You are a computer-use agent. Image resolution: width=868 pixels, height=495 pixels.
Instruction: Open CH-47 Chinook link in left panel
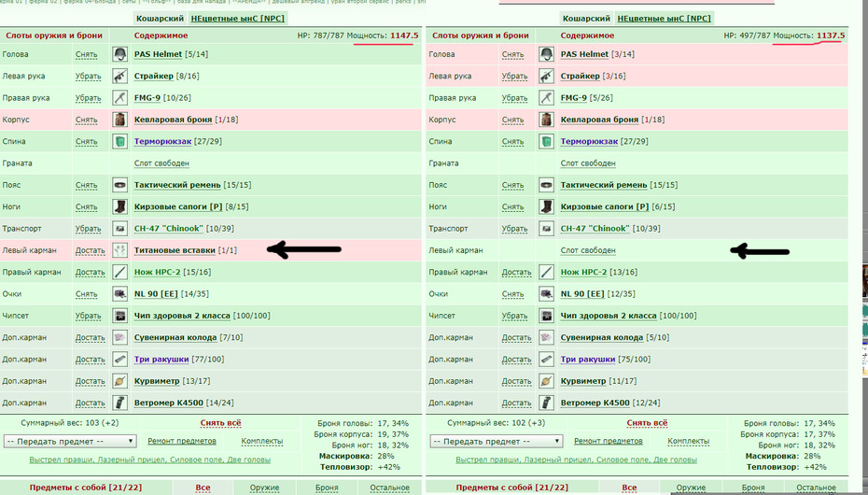pyautogui.click(x=168, y=229)
